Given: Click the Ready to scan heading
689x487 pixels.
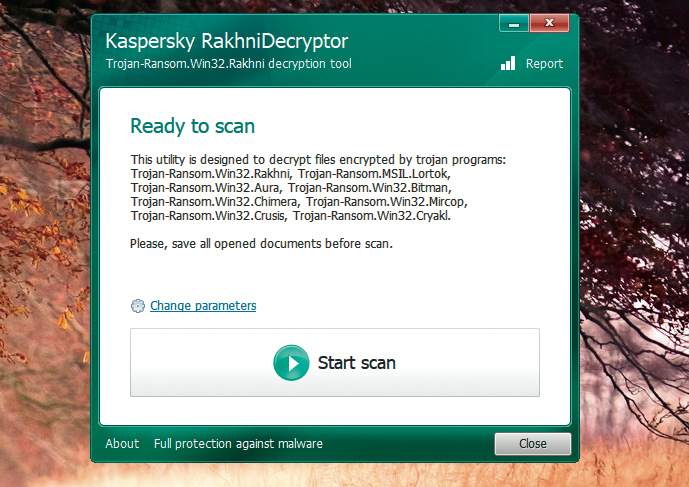Looking at the screenshot, I should (192, 126).
